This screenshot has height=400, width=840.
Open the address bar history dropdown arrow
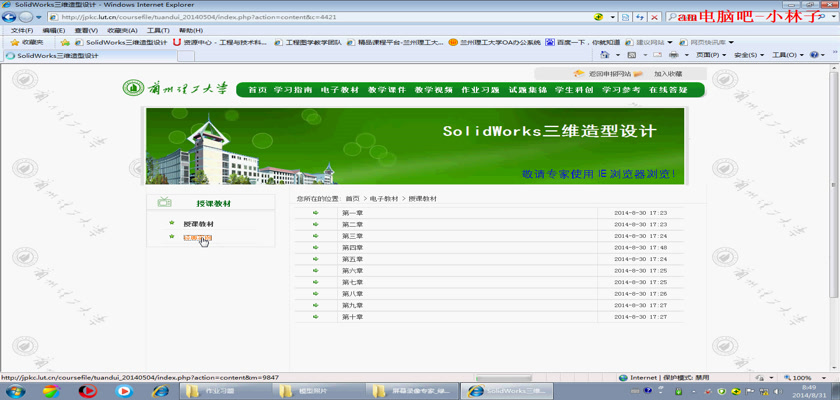click(x=613, y=17)
